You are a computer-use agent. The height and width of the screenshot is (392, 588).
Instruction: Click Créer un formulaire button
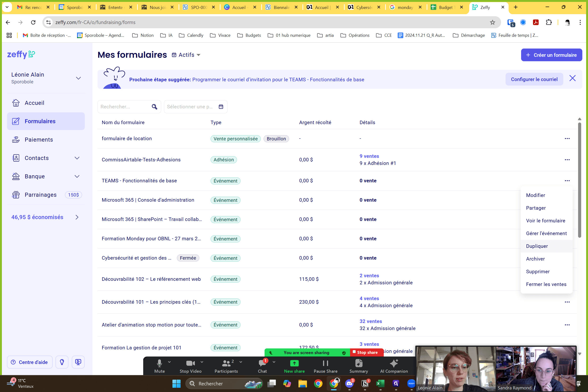click(551, 55)
